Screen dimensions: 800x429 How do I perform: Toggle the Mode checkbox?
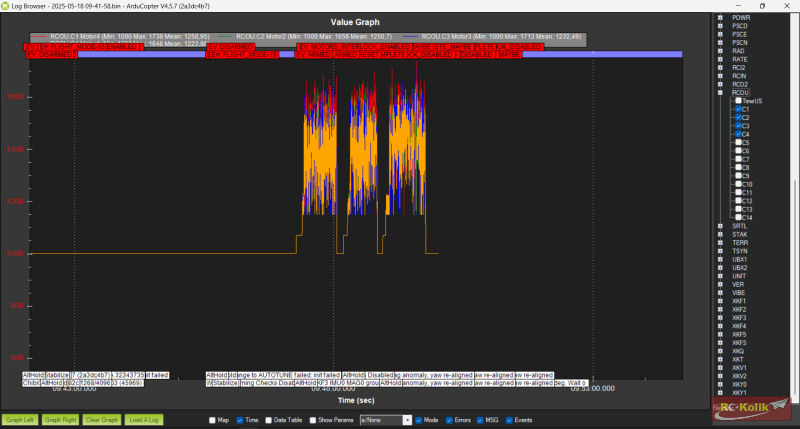coord(418,420)
